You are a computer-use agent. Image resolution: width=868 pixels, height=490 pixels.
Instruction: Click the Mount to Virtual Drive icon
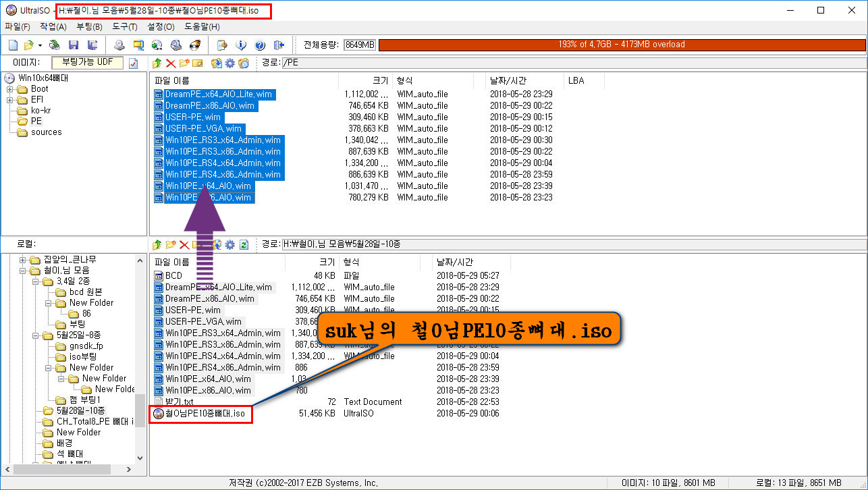tap(175, 45)
